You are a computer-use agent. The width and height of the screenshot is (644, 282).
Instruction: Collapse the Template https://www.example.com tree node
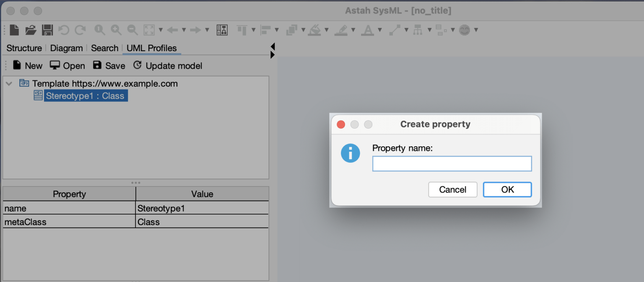point(8,83)
